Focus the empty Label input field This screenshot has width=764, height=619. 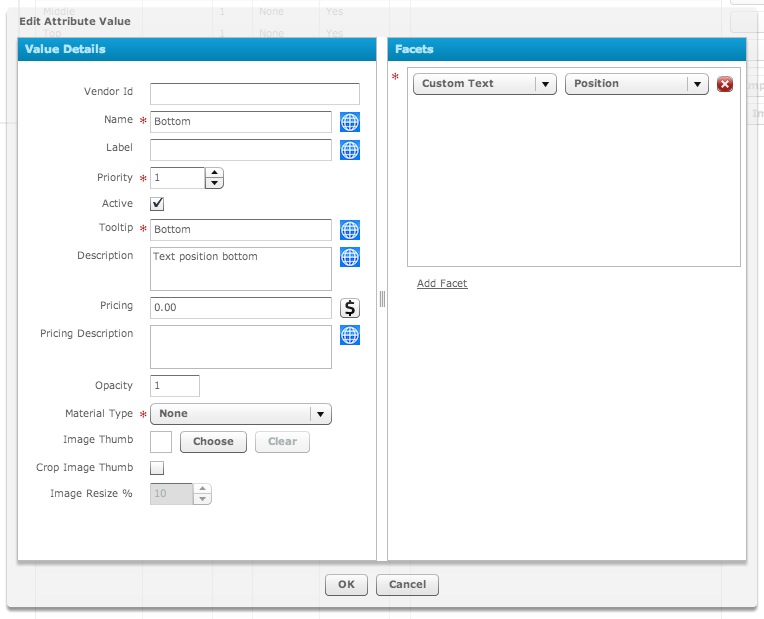(x=241, y=150)
